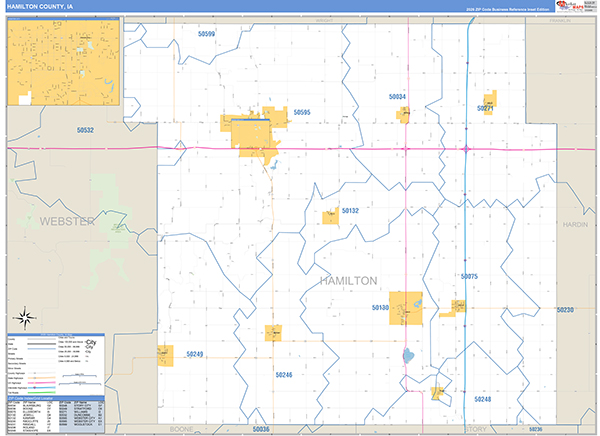Click the ZIP code label 50246
The image size is (600, 436).
point(284,375)
